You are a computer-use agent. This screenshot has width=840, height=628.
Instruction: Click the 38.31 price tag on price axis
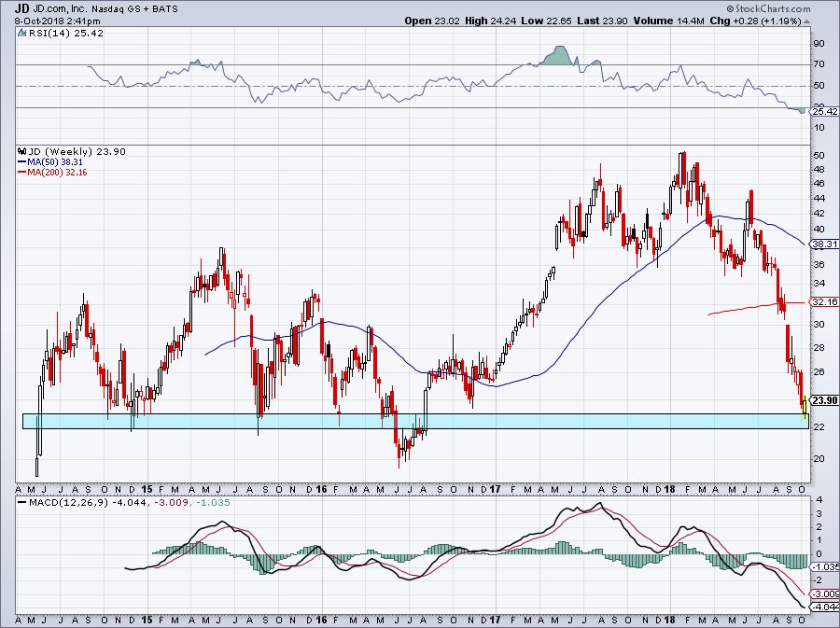pyautogui.click(x=824, y=244)
